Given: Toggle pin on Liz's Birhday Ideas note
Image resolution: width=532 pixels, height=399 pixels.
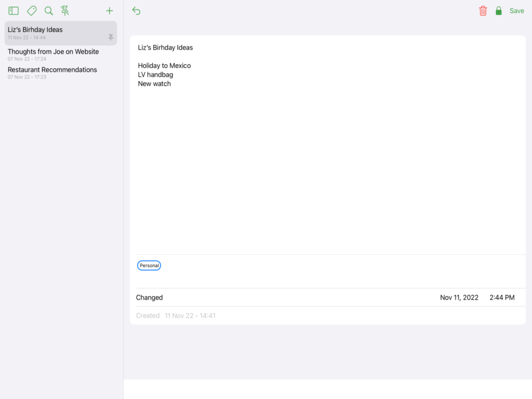Looking at the screenshot, I should [x=111, y=37].
